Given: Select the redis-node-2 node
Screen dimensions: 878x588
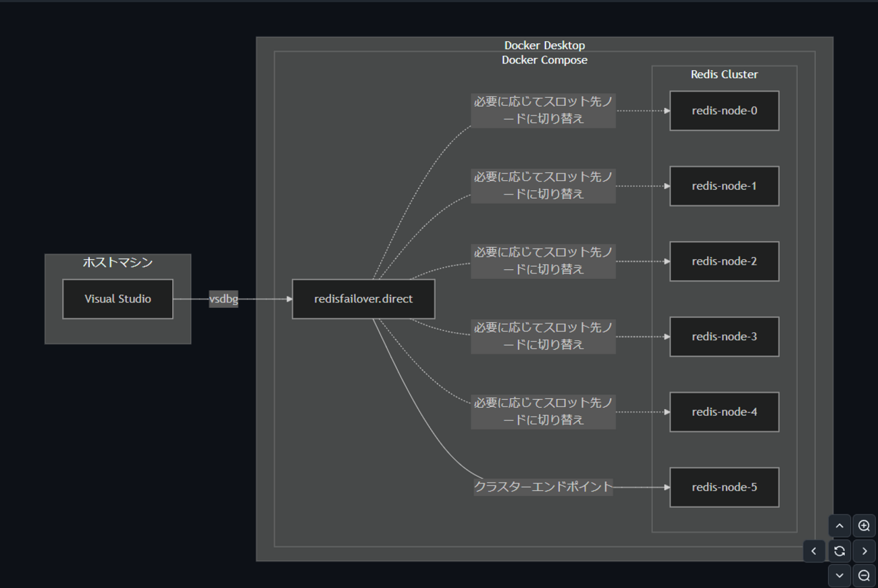Looking at the screenshot, I should coord(724,261).
